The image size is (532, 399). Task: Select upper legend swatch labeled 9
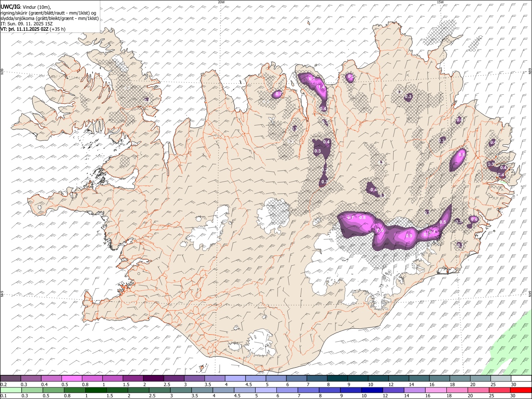(x=357, y=378)
